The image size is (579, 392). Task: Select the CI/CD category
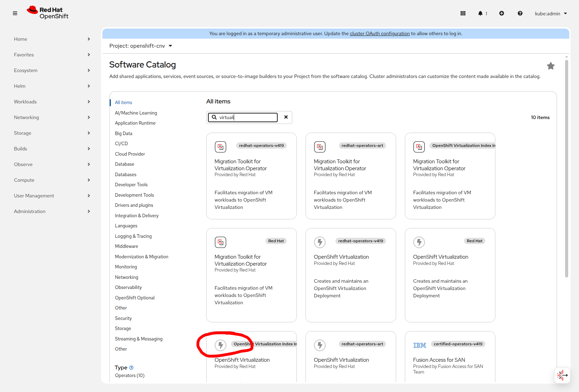122,143
